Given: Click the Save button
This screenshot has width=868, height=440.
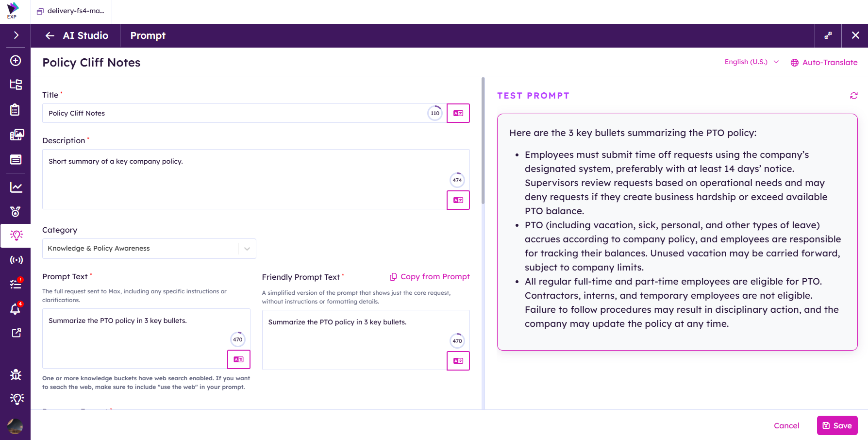Looking at the screenshot, I should point(837,425).
